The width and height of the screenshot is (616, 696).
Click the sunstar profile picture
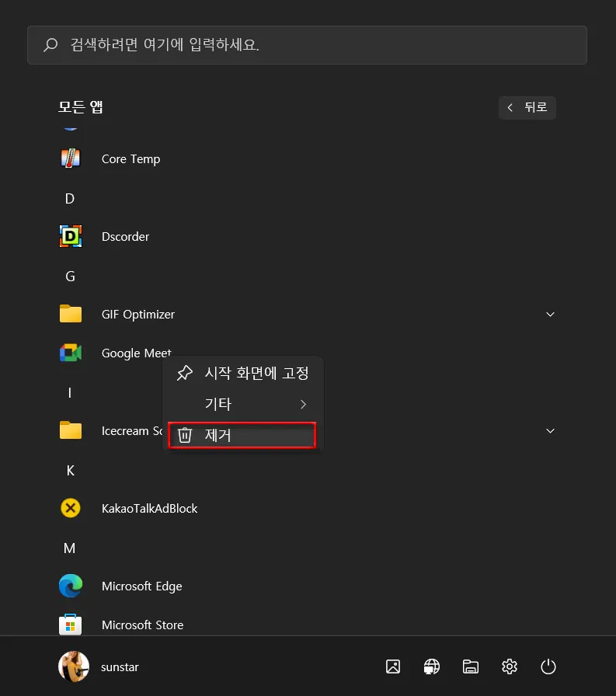(74, 666)
